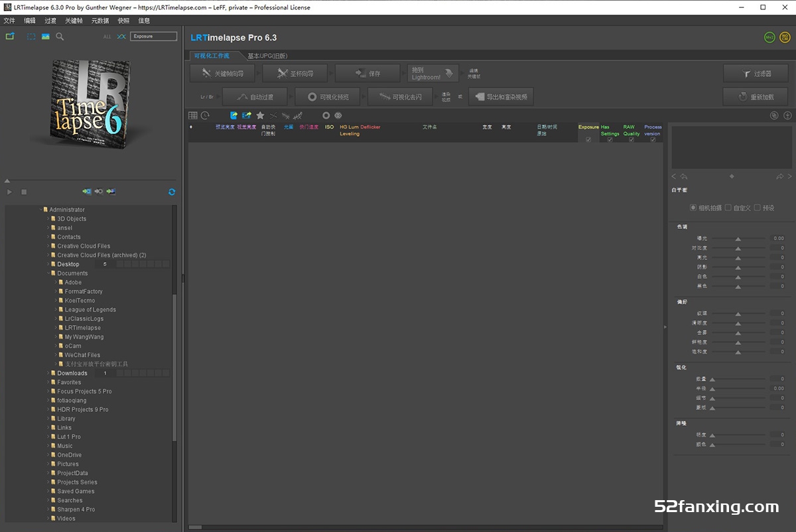This screenshot has width=796, height=532.
Task: Click the second blue export-arrow icon
Action: coord(247,115)
